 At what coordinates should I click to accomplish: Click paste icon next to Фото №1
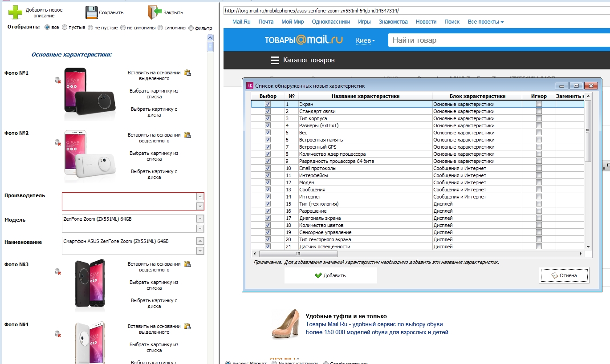click(x=187, y=73)
